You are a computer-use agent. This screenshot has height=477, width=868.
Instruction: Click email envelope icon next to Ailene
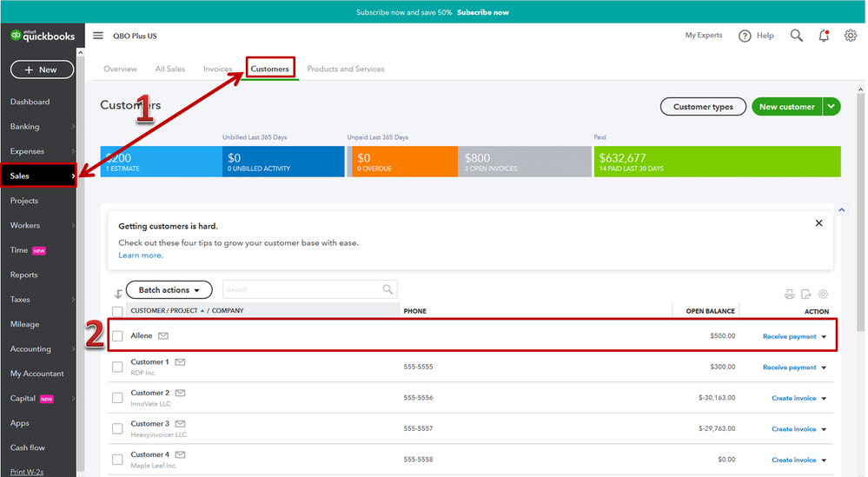tap(163, 336)
